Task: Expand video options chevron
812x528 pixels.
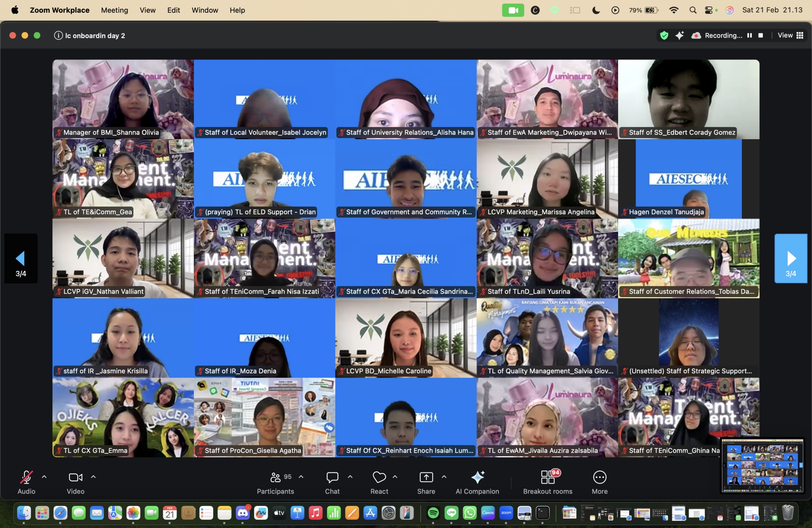Action: click(94, 477)
